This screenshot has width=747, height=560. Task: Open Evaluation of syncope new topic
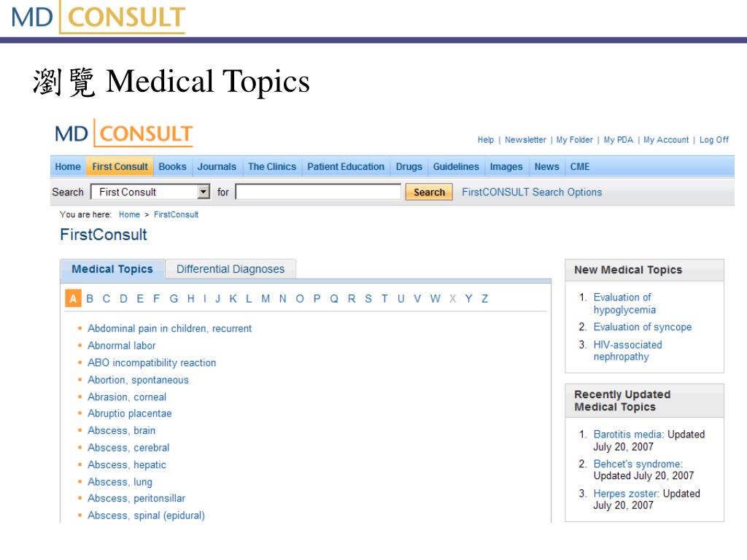pyautogui.click(x=642, y=327)
